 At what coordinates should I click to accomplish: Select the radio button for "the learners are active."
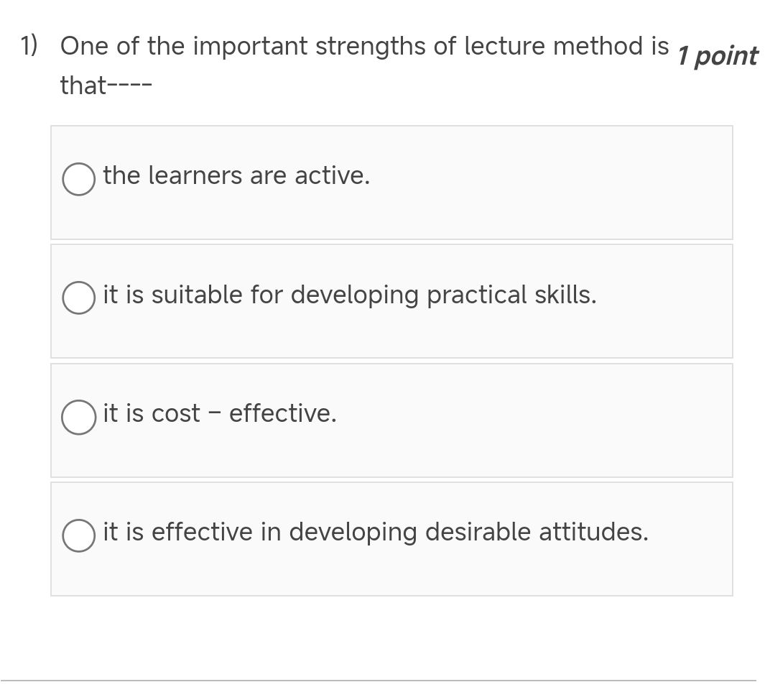(78, 179)
